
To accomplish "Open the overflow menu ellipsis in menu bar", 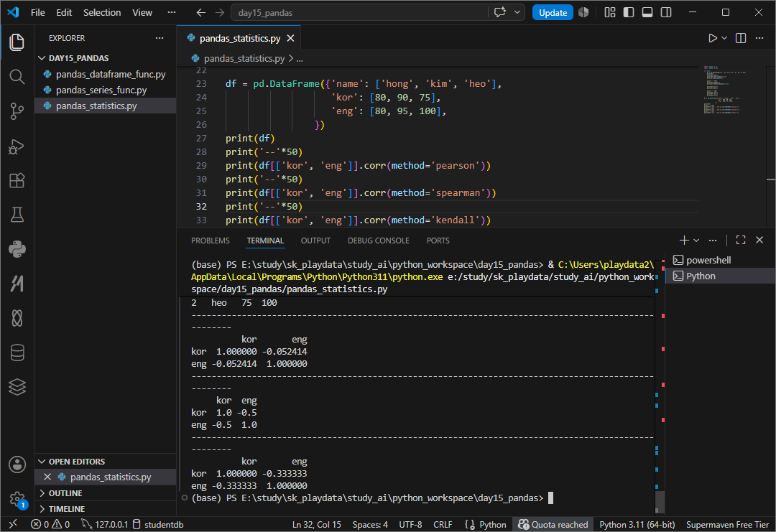I will pos(172,12).
